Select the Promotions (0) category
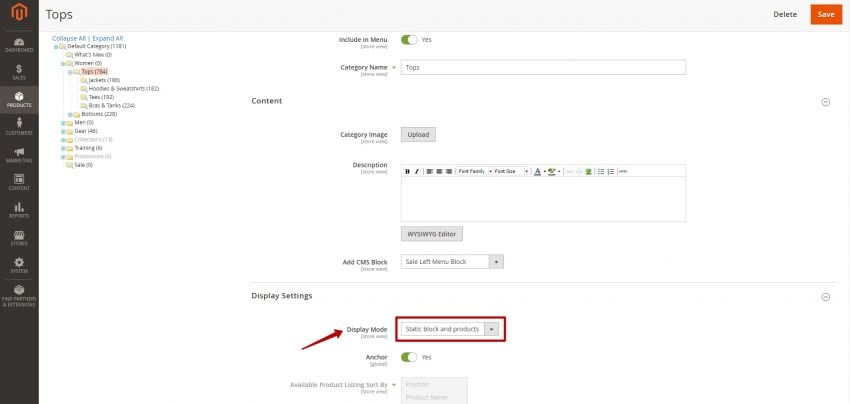Image resolution: width=850 pixels, height=404 pixels. click(x=93, y=156)
